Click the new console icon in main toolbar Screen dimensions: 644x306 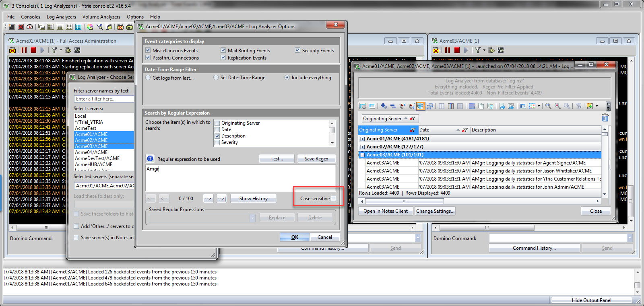(x=11, y=27)
